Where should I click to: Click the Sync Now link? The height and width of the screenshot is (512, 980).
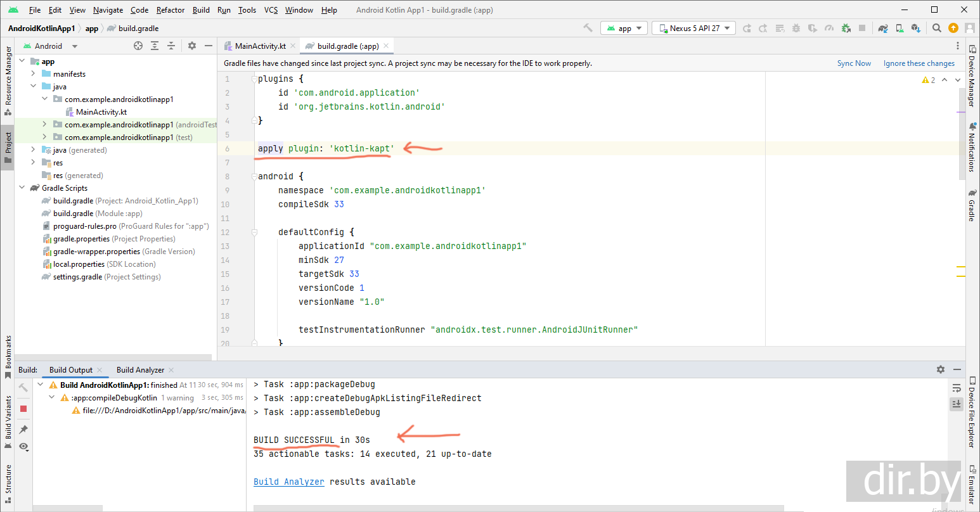[854, 63]
